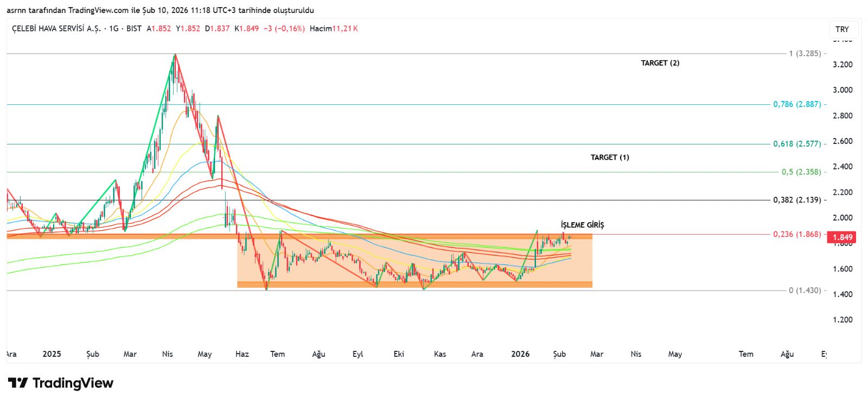Screen dimensions: 868x403
Task: Click the 0,786 (2.887) Fibonacci level label
Action: (796, 104)
